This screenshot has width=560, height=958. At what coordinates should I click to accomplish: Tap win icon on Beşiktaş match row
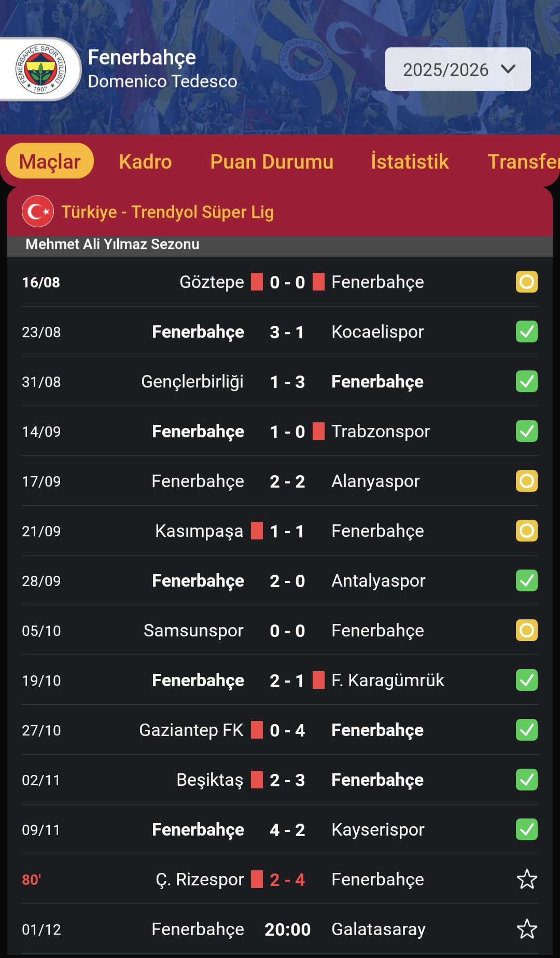(526, 780)
